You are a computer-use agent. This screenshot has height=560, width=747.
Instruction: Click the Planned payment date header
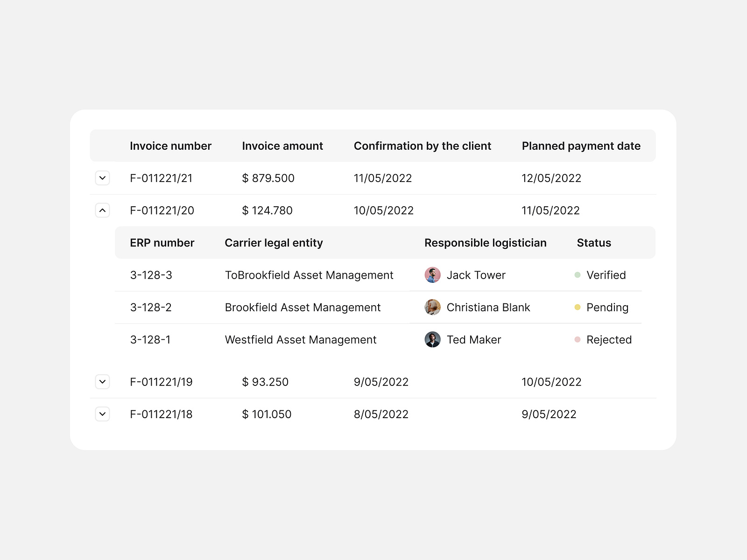581,146
